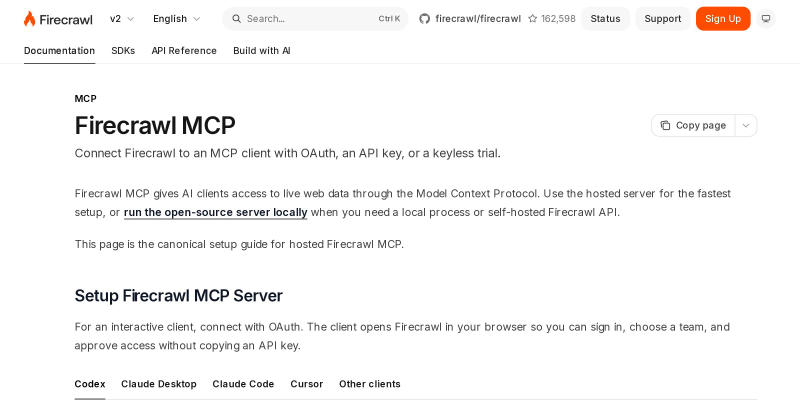
Task: Click the copy icon in Copy page
Action: pos(665,126)
